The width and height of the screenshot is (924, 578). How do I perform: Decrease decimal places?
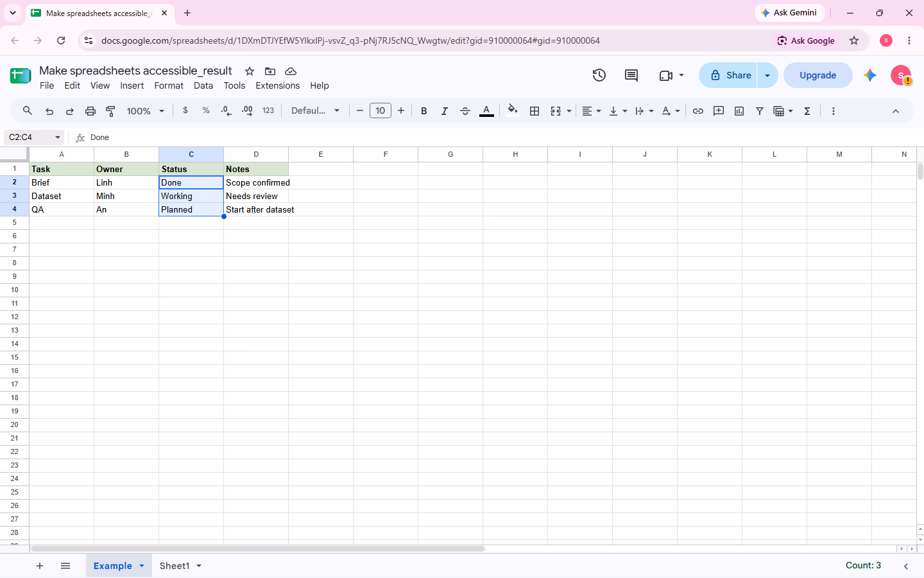(227, 110)
